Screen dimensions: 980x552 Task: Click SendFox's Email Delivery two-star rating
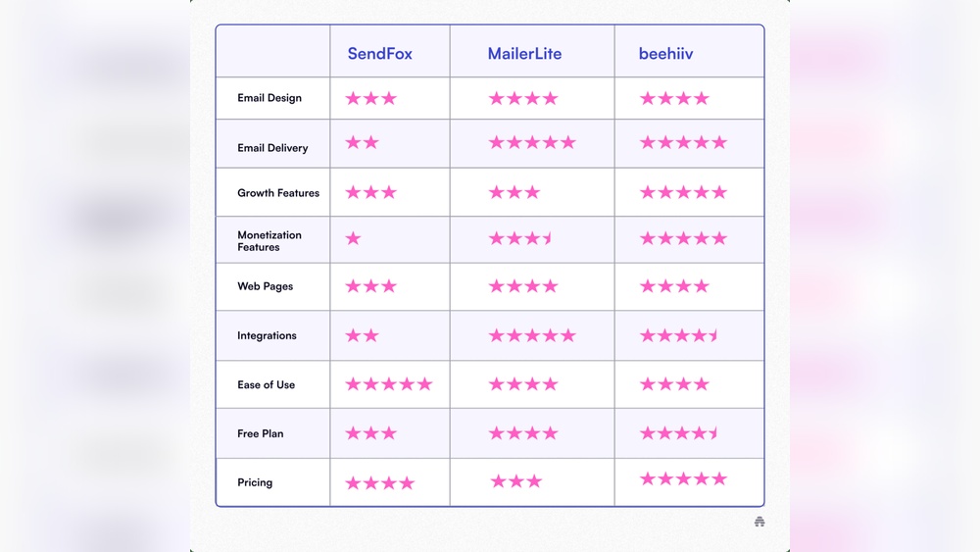[362, 143]
